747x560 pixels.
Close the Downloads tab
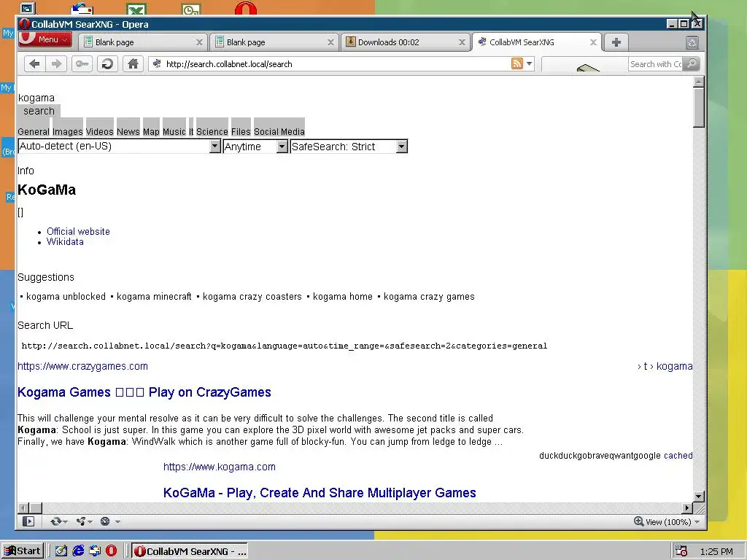(462, 42)
